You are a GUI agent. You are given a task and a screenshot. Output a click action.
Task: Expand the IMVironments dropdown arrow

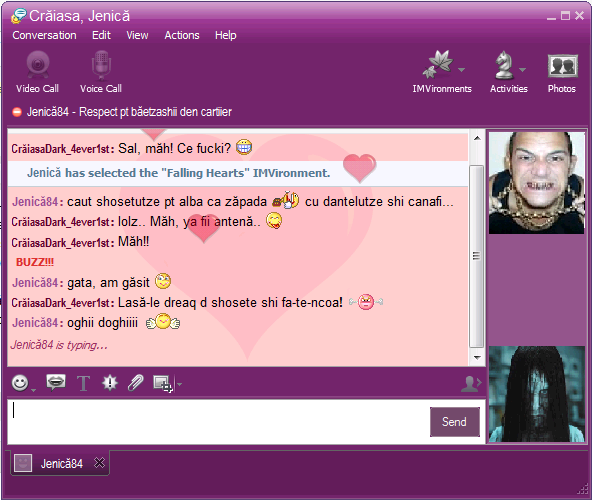pos(461,69)
